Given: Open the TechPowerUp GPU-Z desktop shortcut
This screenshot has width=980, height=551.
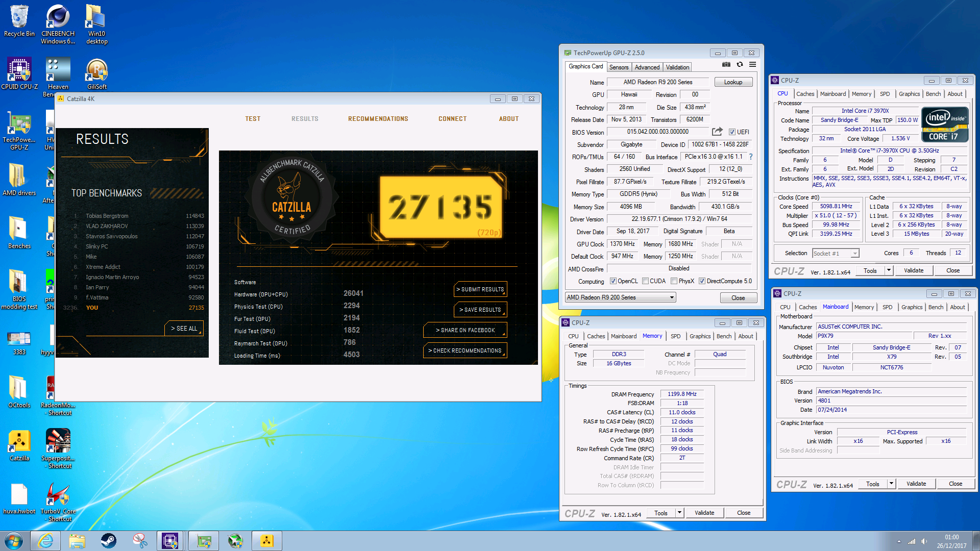Looking at the screenshot, I should (x=19, y=131).
